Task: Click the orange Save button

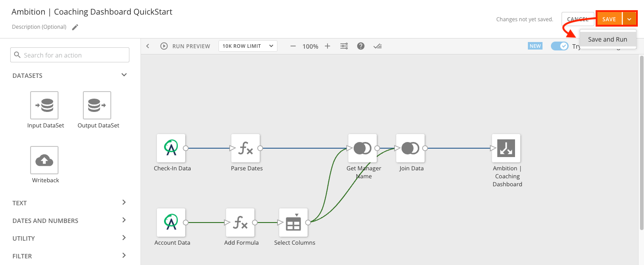Action: click(x=609, y=19)
